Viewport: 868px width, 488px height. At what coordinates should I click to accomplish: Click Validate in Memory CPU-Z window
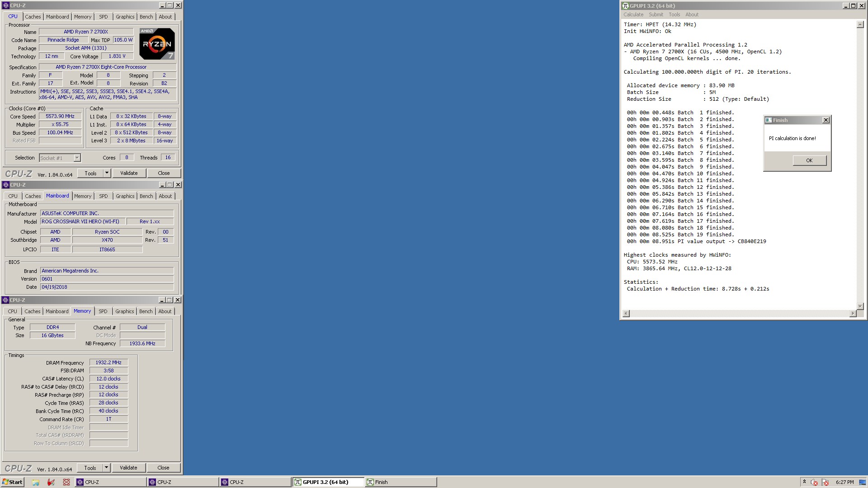point(128,468)
